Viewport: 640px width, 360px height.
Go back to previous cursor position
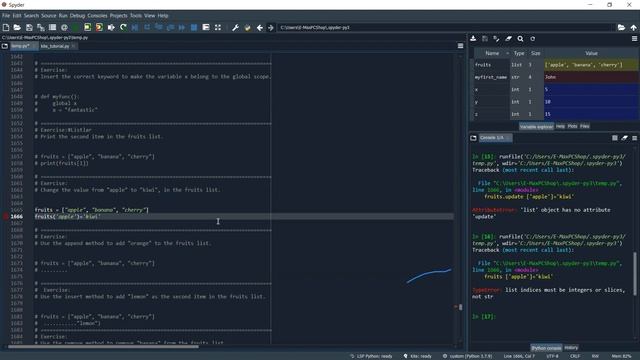pyautogui.click(x=260, y=27)
